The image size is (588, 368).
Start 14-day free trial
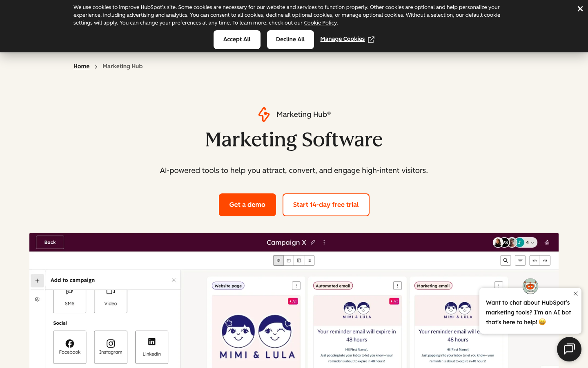326,205
